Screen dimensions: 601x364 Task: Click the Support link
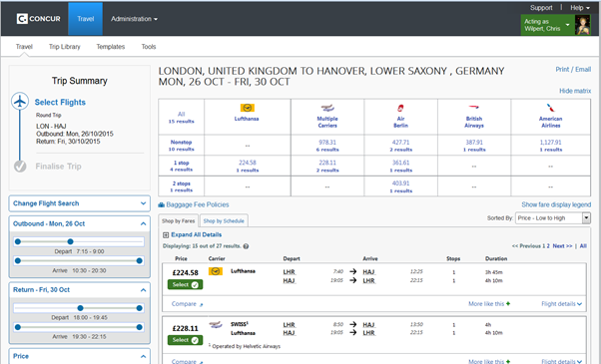pyautogui.click(x=541, y=8)
